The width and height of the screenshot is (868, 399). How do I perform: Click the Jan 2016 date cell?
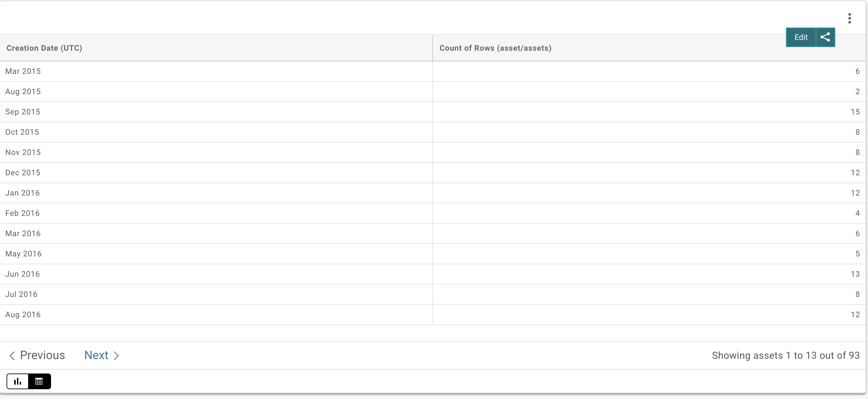pyautogui.click(x=22, y=193)
